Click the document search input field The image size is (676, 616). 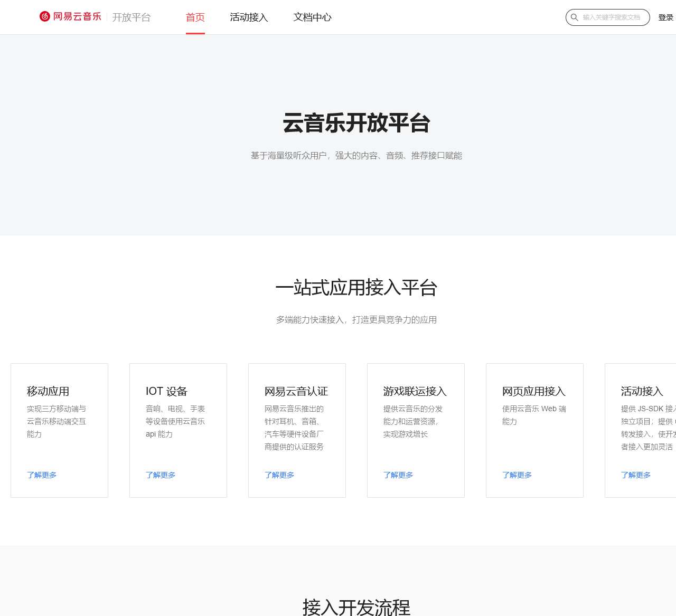[612, 17]
